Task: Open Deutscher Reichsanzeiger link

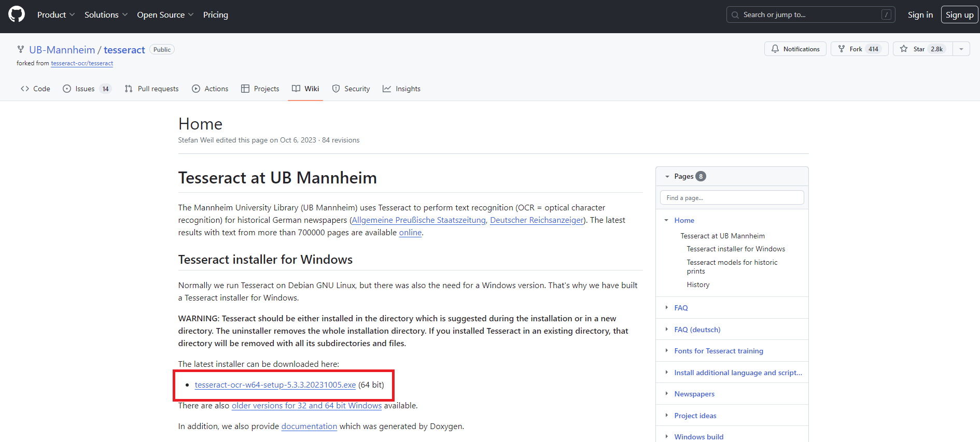Action: 537,220
